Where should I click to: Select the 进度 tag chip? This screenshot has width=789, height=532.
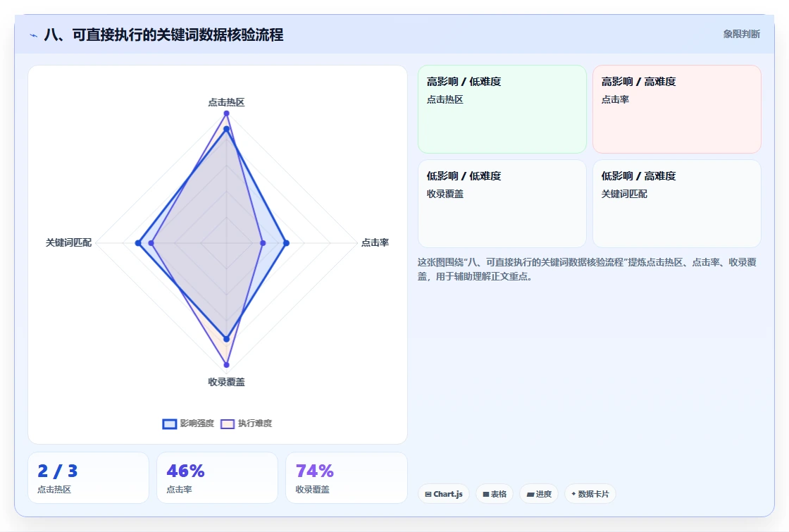539,494
